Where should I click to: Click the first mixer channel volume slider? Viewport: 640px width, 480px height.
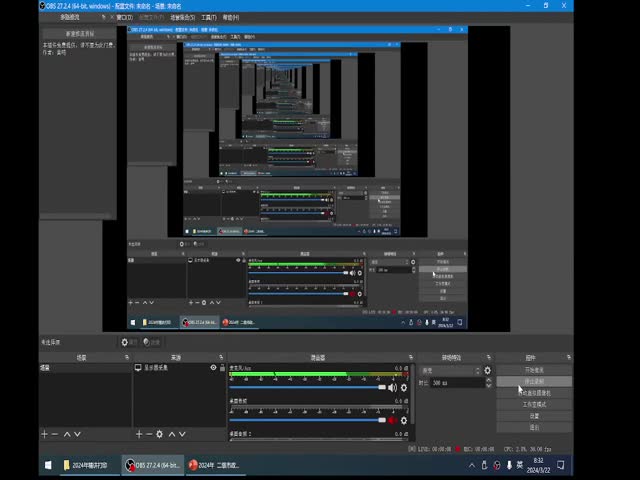(x=308, y=387)
